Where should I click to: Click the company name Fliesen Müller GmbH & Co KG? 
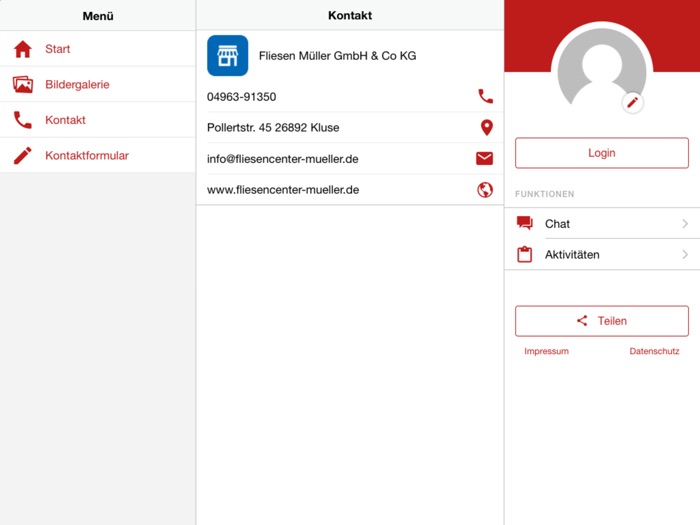coord(338,56)
